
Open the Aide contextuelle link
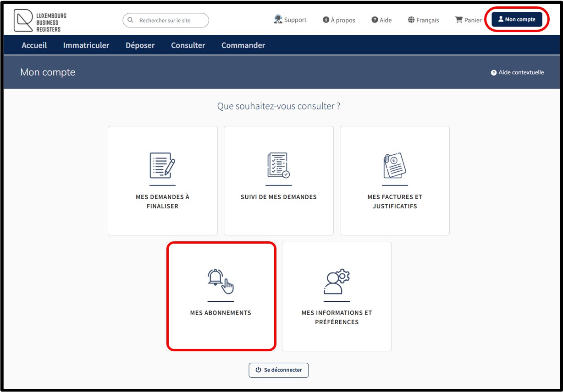click(517, 72)
